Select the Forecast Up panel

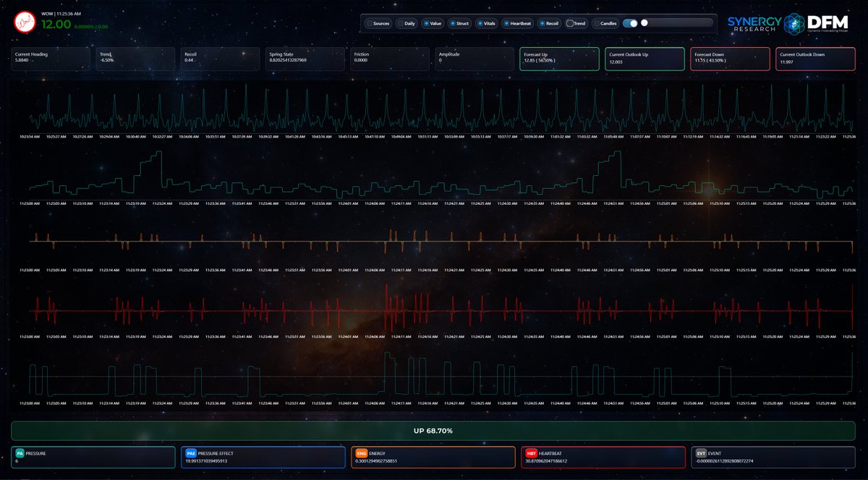559,59
